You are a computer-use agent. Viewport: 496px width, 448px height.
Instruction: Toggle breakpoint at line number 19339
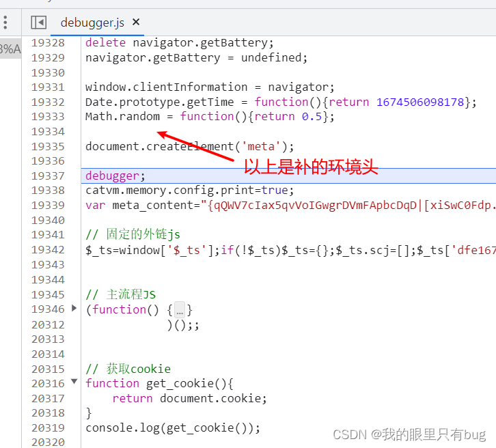48,205
